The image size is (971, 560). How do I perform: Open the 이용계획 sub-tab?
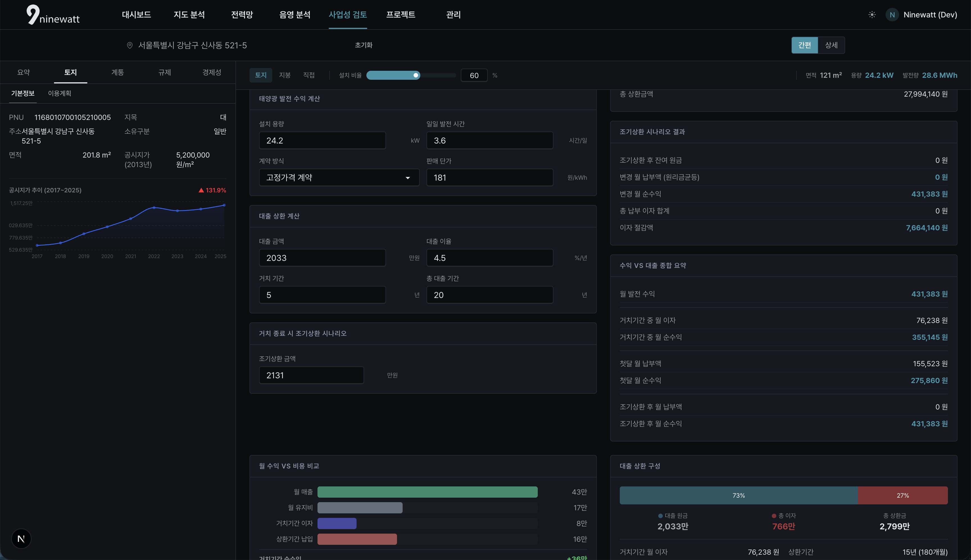(60, 94)
